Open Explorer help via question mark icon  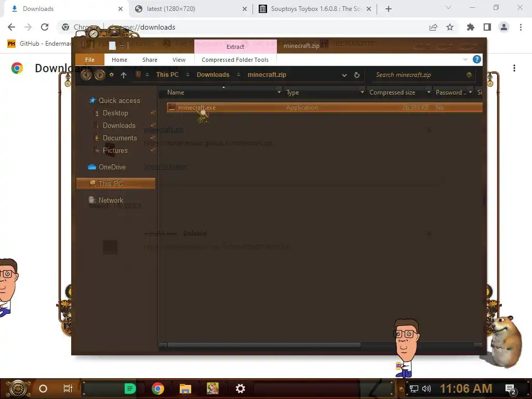[477, 59]
